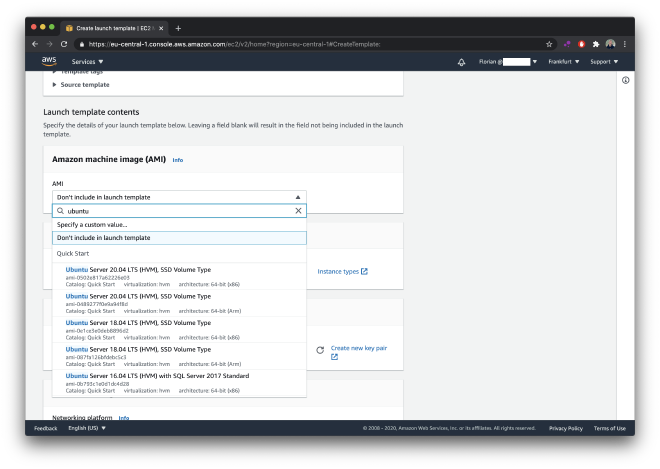Click the Networking platform Info link
This screenshot has height=469, width=660.
pos(124,418)
